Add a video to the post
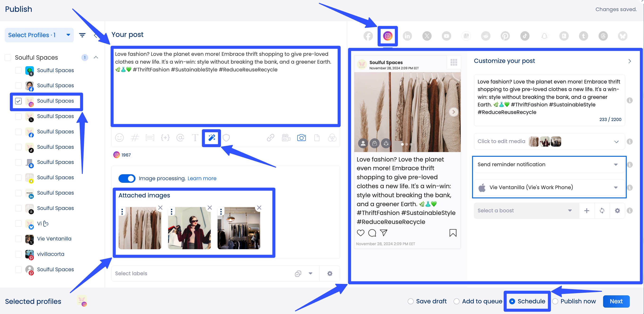This screenshot has width=644, height=314. coord(286,138)
